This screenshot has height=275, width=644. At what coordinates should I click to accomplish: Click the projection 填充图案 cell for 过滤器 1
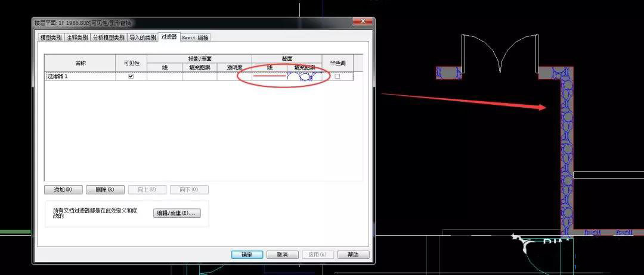point(200,76)
